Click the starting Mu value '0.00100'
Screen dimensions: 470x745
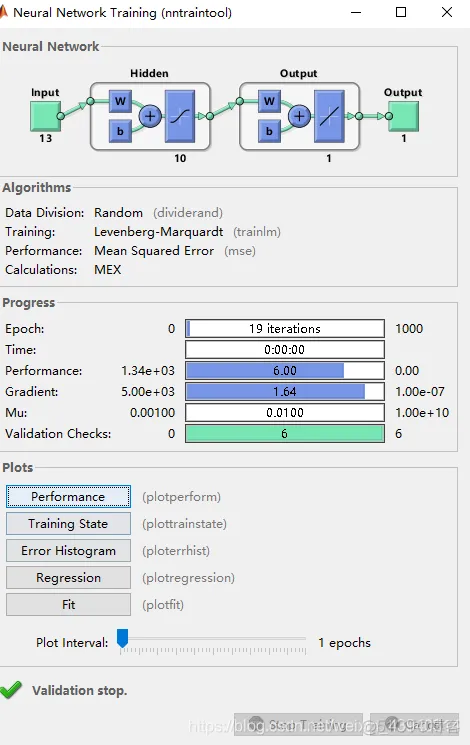pyautogui.click(x=153, y=412)
